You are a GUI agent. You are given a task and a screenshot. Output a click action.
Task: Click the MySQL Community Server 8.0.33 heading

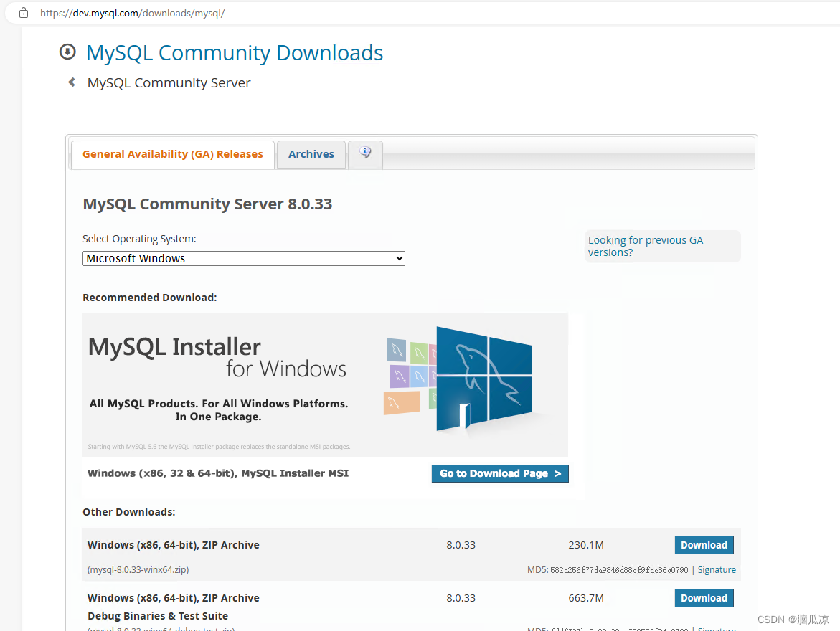[207, 204]
